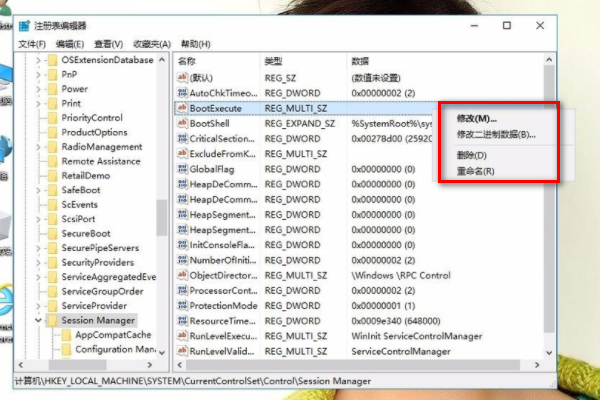Select the ProductOptions key
Screen dimensions: 600x400
(x=95, y=132)
